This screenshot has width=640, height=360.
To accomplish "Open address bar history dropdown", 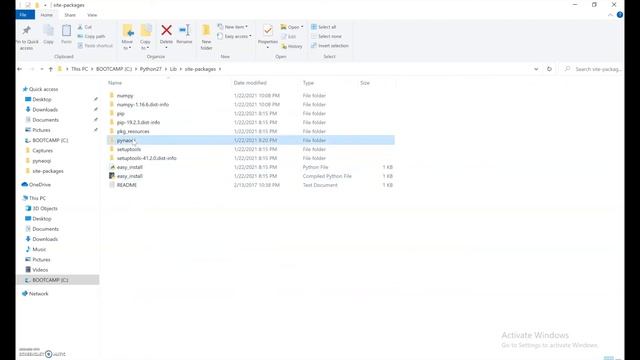I will click(x=536, y=69).
